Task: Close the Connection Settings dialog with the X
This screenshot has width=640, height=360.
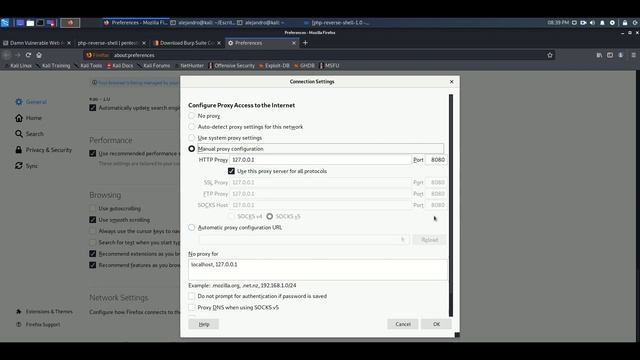Action: click(x=451, y=82)
